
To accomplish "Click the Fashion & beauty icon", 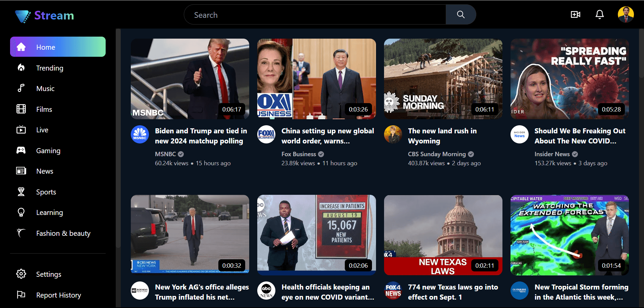I will (21, 233).
